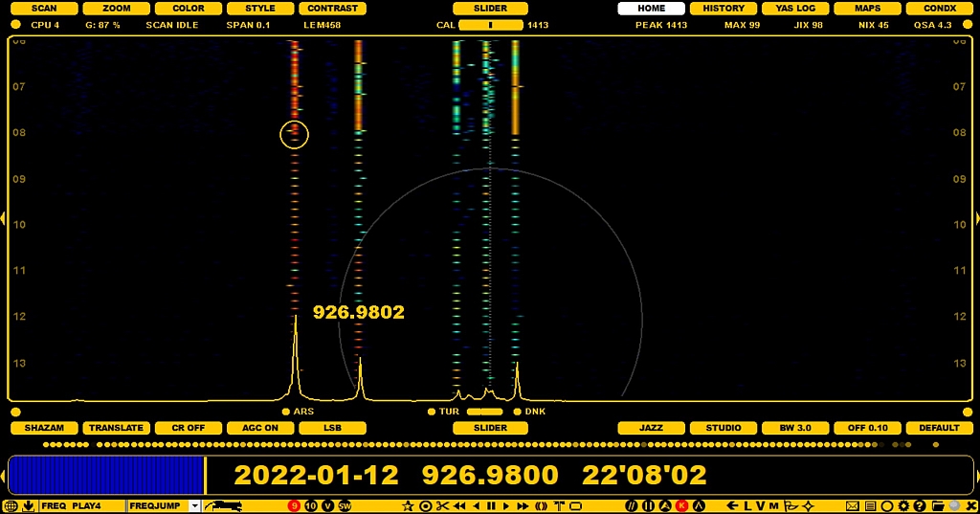The height and width of the screenshot is (514, 980).
Task: Click the envelope mail icon
Action: [852, 505]
